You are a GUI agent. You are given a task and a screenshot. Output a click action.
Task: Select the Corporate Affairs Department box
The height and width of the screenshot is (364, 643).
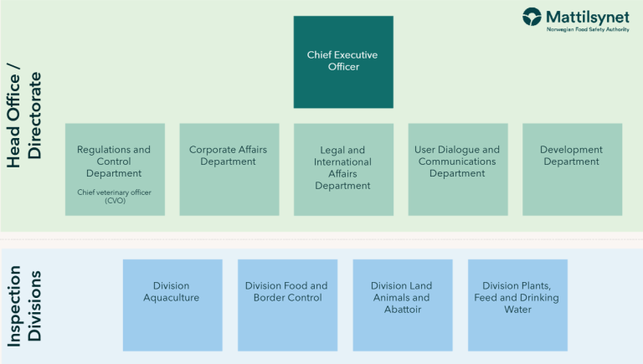(x=229, y=169)
